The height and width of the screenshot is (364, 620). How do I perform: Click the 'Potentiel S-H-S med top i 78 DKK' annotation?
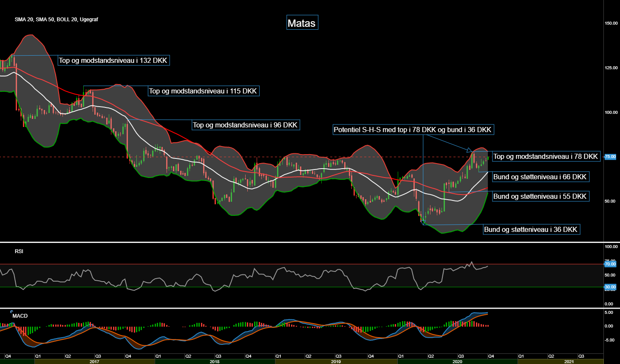pos(413,130)
